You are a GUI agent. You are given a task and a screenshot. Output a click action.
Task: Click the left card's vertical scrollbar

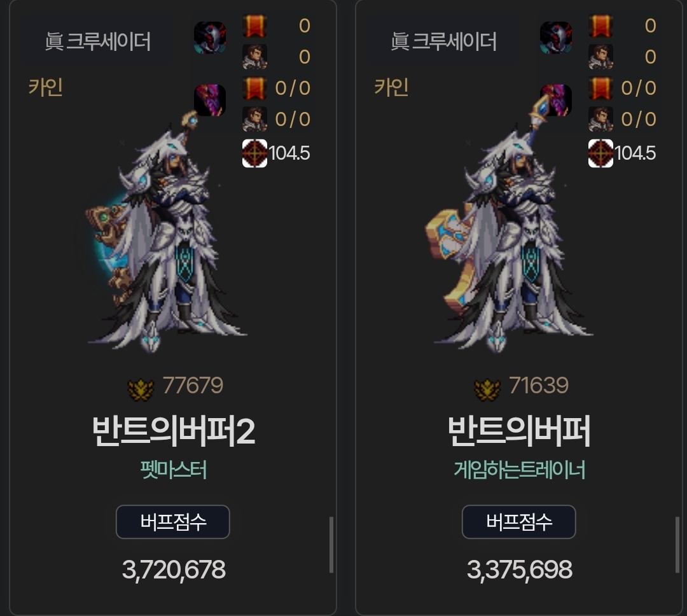[331, 545]
